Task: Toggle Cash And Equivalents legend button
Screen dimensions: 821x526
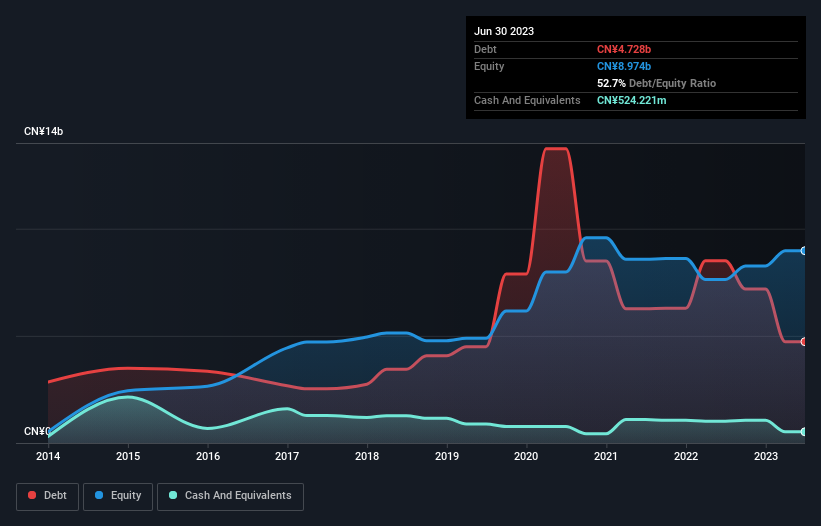Action: 230,496
